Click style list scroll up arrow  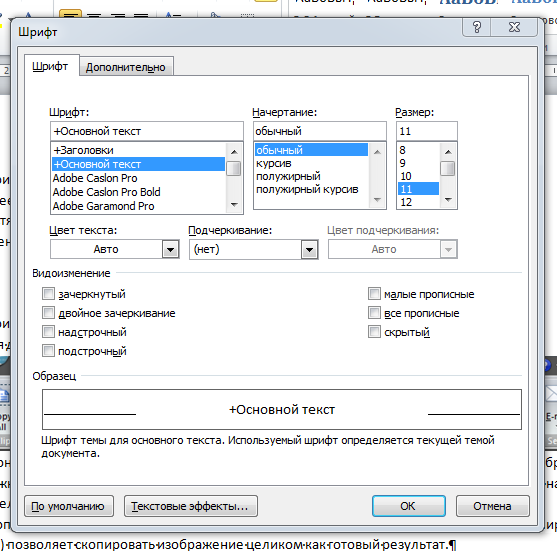click(x=377, y=152)
